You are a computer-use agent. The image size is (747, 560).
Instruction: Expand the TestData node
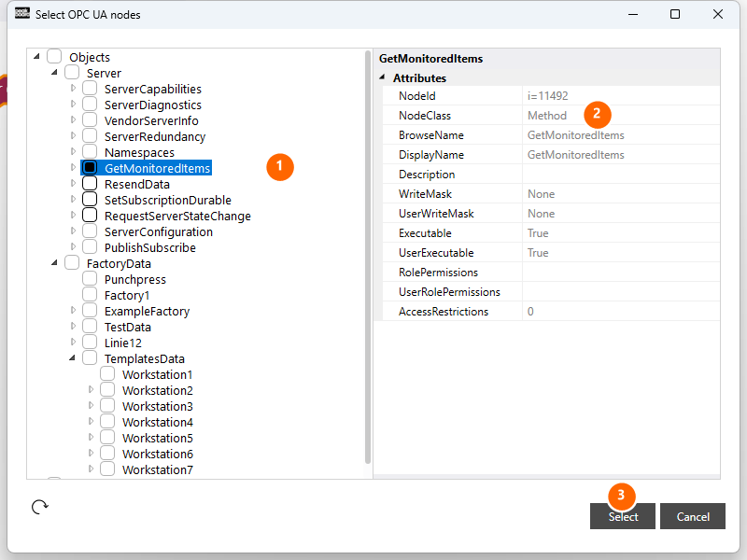click(73, 326)
